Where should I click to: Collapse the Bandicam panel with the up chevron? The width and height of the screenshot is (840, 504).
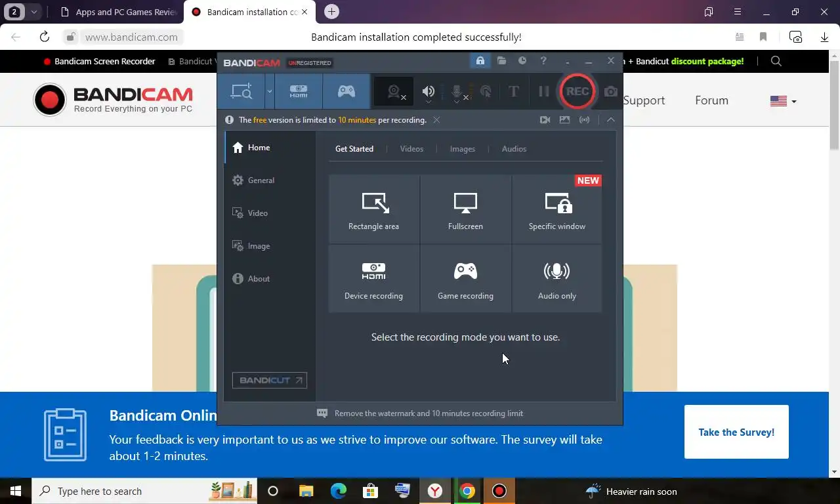click(610, 120)
